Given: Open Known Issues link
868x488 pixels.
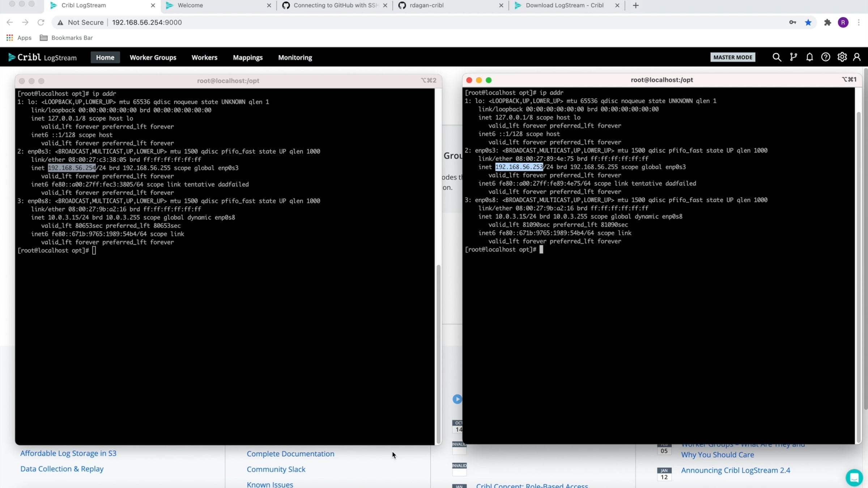Looking at the screenshot, I should coord(270,484).
